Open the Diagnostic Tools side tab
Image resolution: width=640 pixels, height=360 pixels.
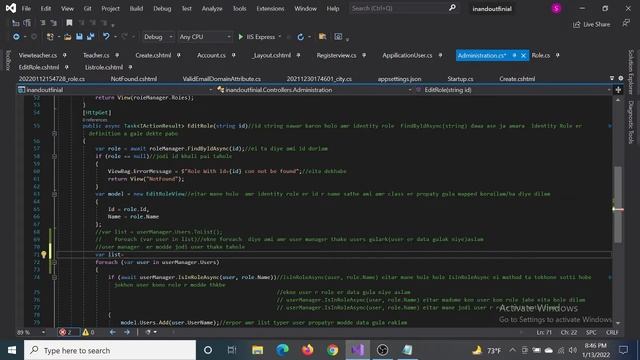click(x=631, y=122)
